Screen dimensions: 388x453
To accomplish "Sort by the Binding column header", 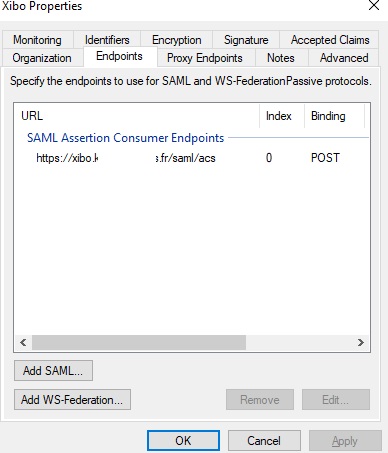I will pos(334,116).
